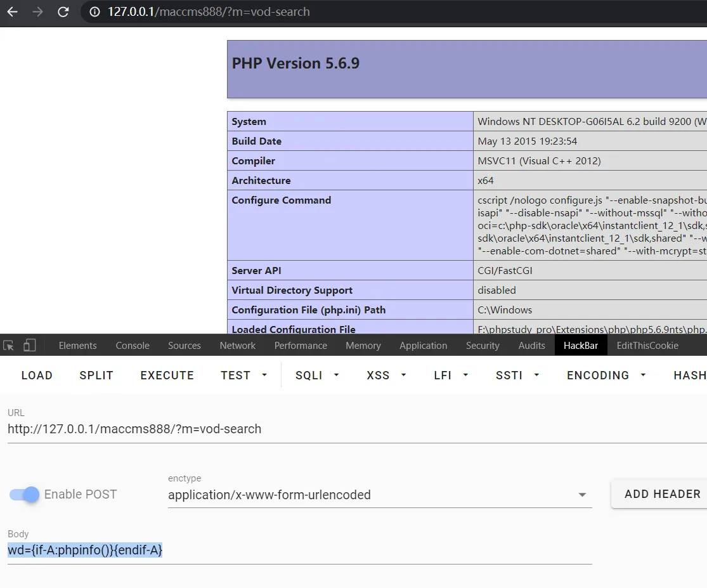
Task: Click into the HackBar URL field
Action: click(299, 429)
